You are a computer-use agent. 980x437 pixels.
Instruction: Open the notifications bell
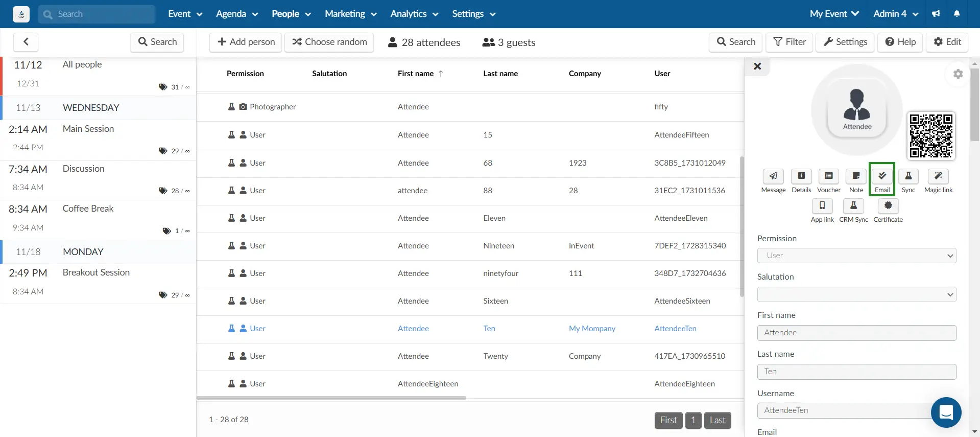[x=957, y=14]
